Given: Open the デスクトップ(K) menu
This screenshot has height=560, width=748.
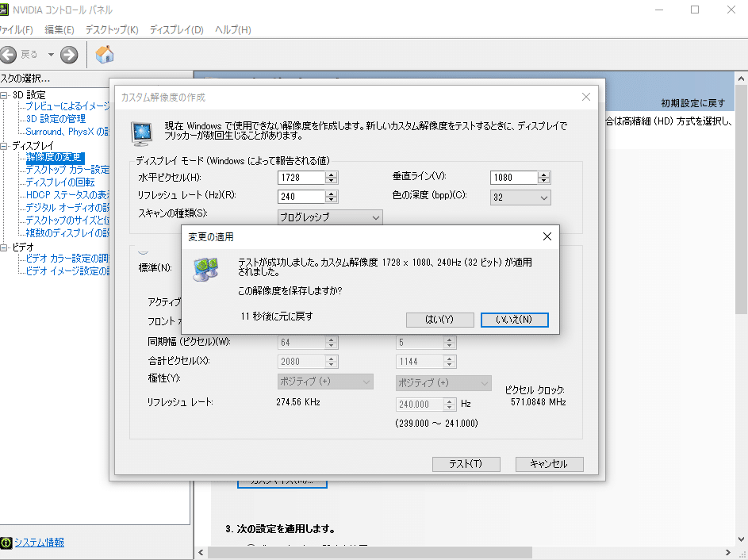Looking at the screenshot, I should pos(112,30).
